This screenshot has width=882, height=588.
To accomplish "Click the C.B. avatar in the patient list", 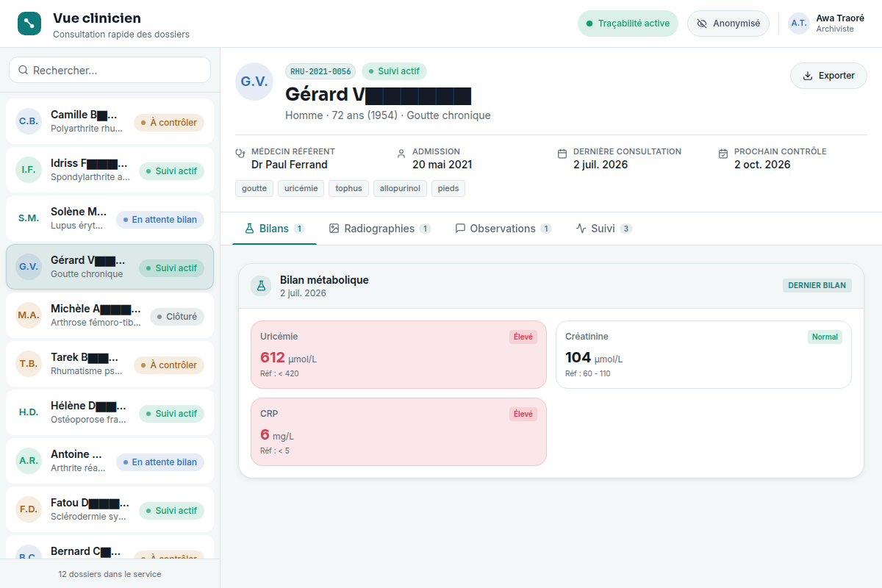I will pos(29,121).
